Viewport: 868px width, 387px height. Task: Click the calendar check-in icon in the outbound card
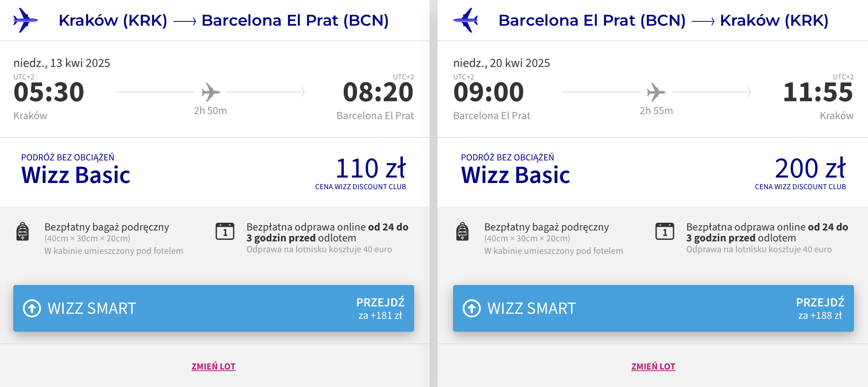click(225, 231)
